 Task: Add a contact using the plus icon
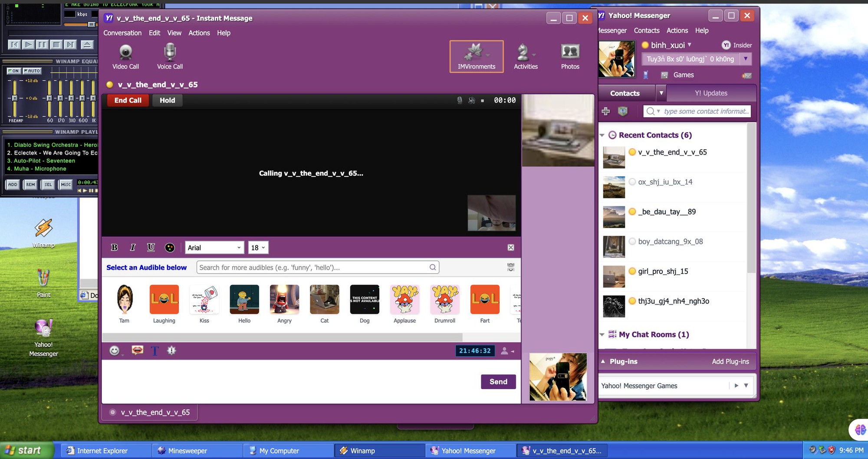[605, 111]
